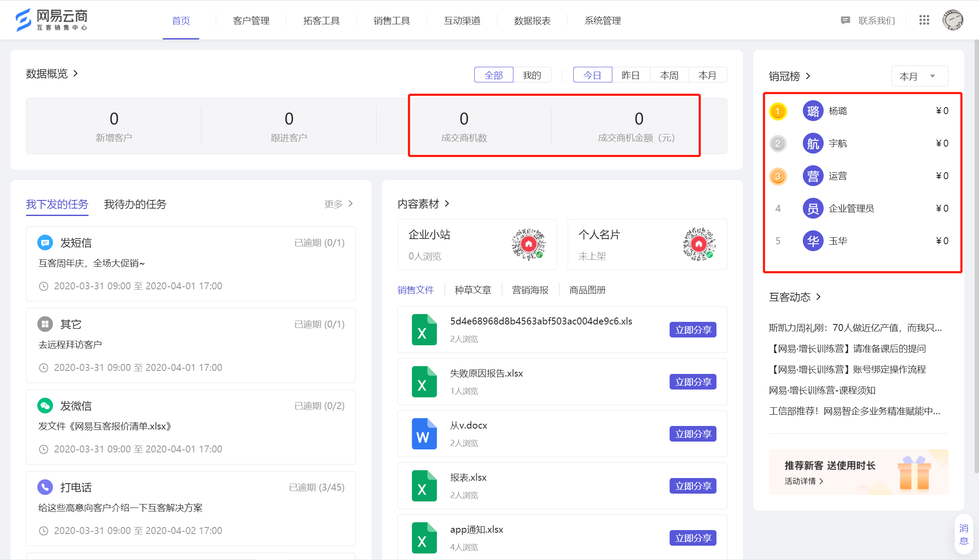Open news 网易·增长训练营-课程须知

(x=822, y=390)
